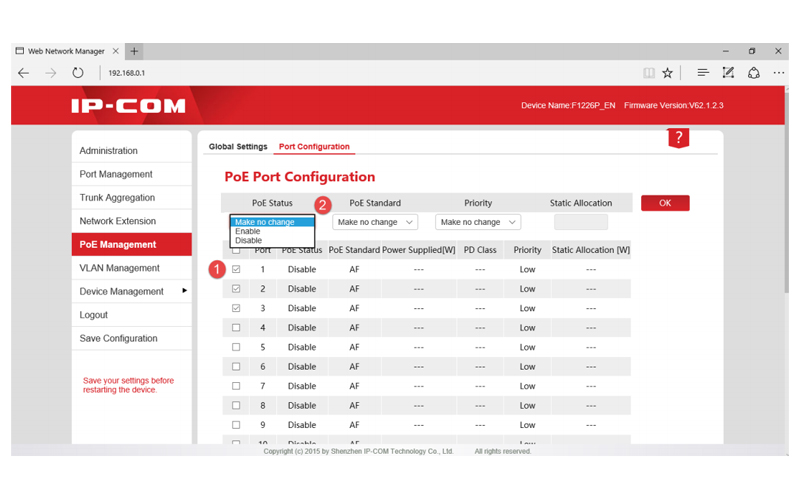This screenshot has height=500, width=800.
Task: Click the red OK button
Action: click(x=665, y=203)
